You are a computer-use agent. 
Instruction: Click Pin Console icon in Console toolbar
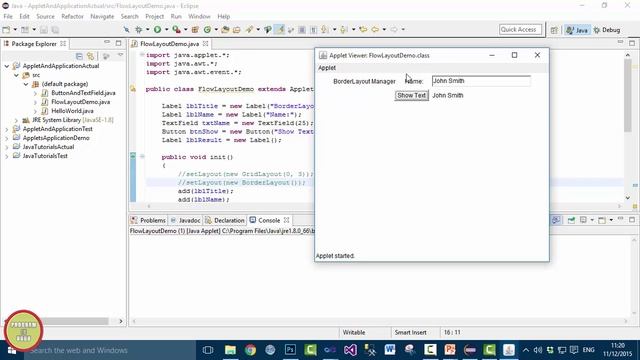571,220
